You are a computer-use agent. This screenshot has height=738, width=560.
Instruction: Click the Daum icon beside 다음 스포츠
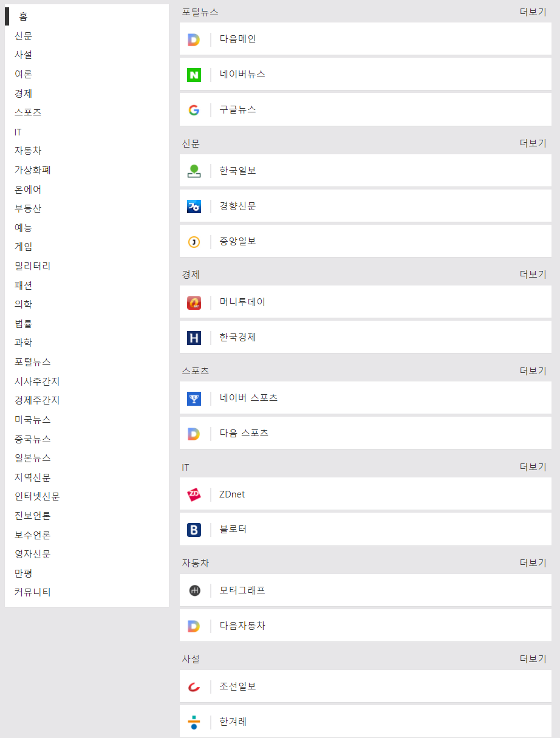tap(194, 434)
